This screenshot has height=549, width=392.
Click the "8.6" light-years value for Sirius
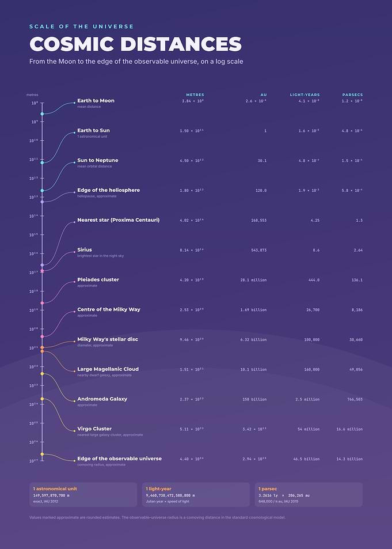point(316,250)
